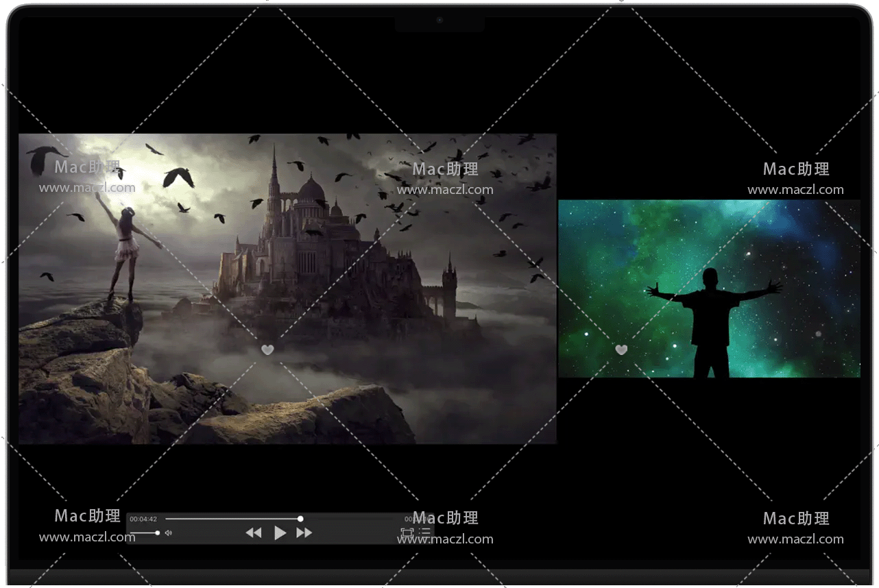Screen dimensions: 879x588
Task: Toggle fullscreen mode in the player bar
Action: (x=407, y=532)
